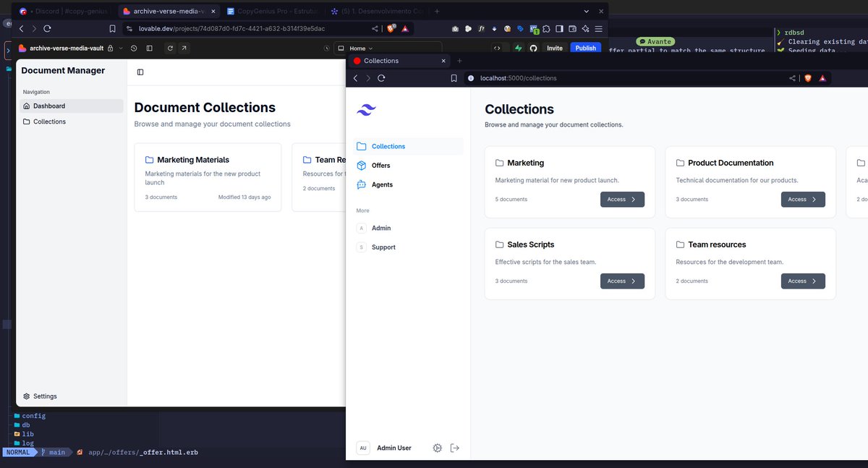This screenshot has width=868, height=468.
Task: Select Dashboard in Document Manager navigation
Action: (71, 106)
